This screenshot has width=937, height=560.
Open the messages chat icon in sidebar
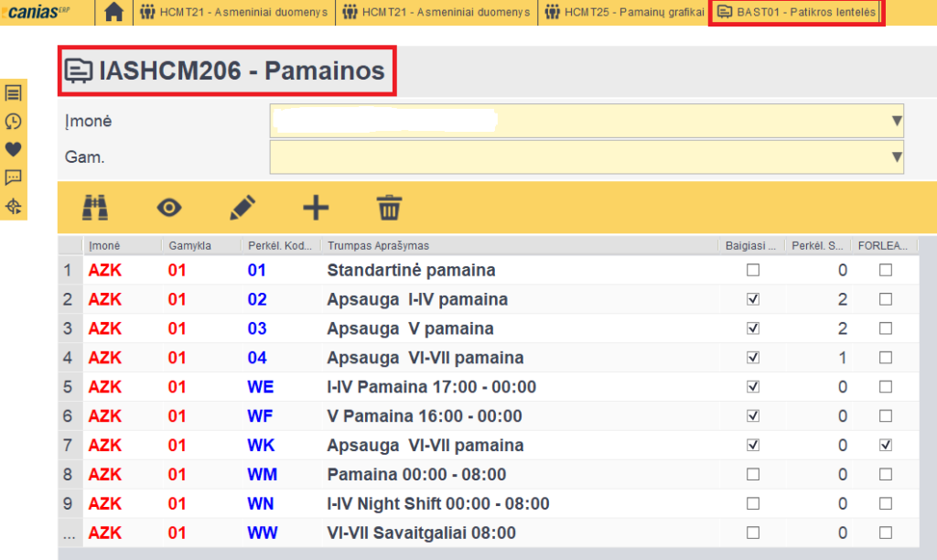point(14,178)
